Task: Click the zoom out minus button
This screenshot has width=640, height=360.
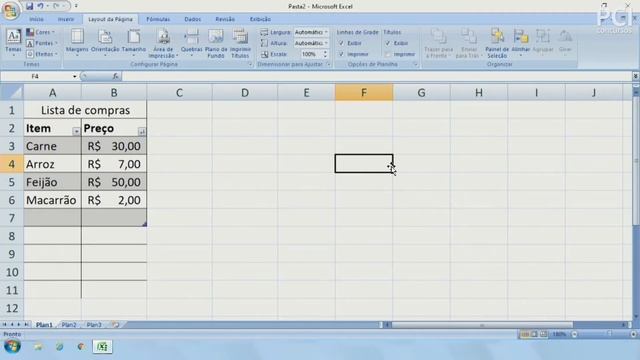Action: pos(575,334)
